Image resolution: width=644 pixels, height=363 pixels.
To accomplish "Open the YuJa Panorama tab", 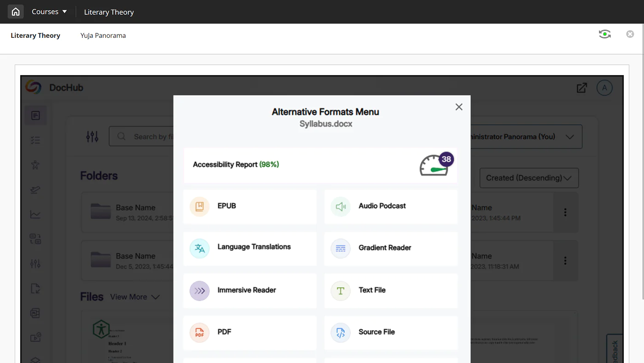I will click(103, 35).
